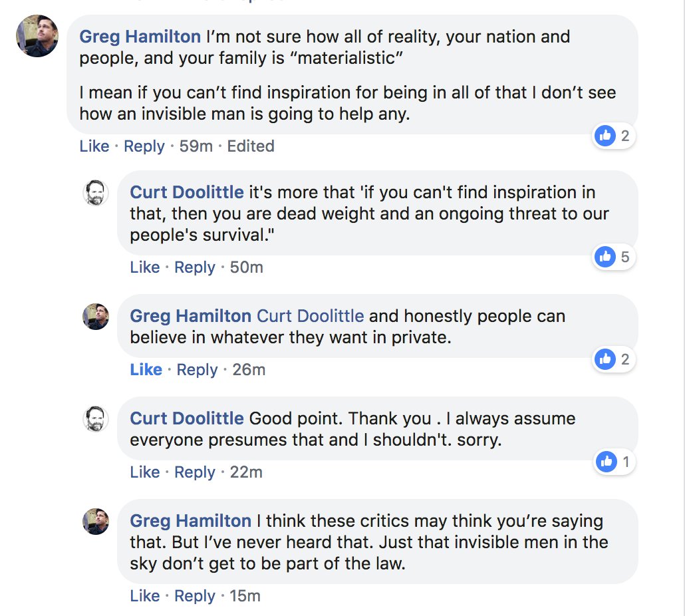Image resolution: width=685 pixels, height=616 pixels.
Task: Click the thumbs-up icon showing 2 likes on top comment
Action: [605, 136]
